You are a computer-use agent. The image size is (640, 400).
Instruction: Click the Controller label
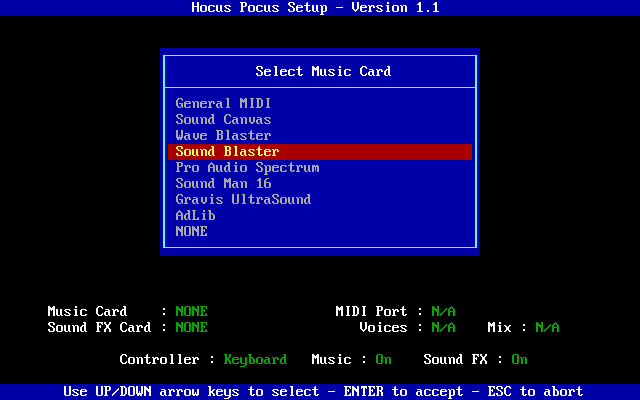pyautogui.click(x=160, y=360)
